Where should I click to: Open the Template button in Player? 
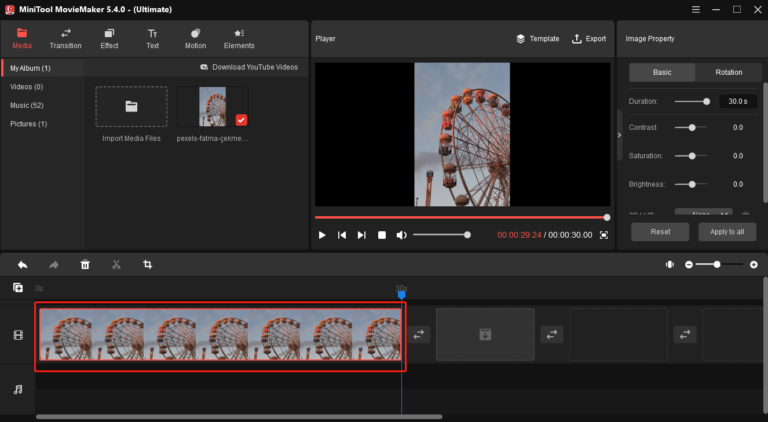click(x=538, y=39)
